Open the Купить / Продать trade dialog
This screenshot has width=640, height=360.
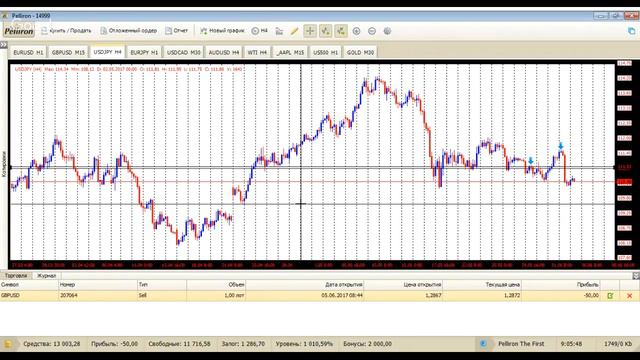point(66,31)
